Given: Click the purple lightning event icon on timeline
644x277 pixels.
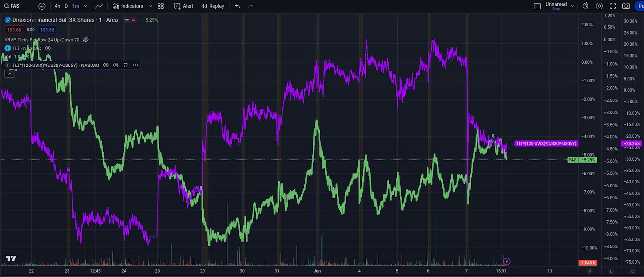Looking at the screenshot, I should click(x=507, y=262).
